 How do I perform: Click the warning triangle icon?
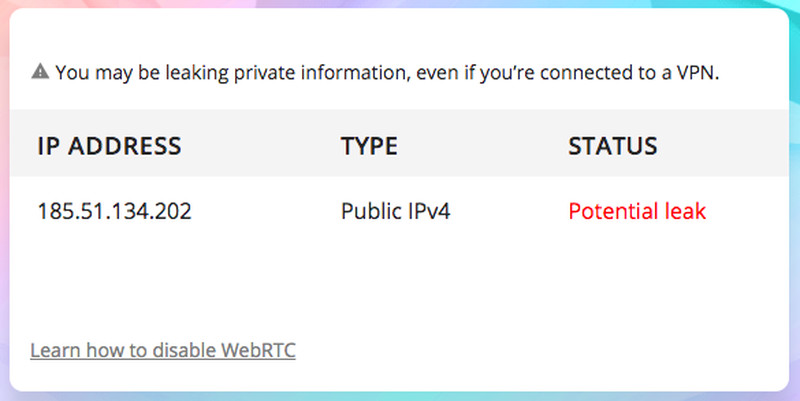(40, 71)
